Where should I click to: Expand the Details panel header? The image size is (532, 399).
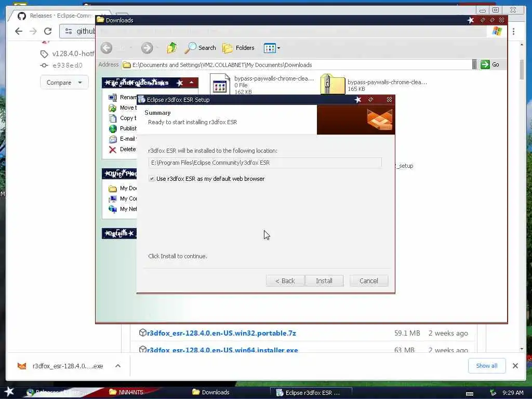point(119,233)
